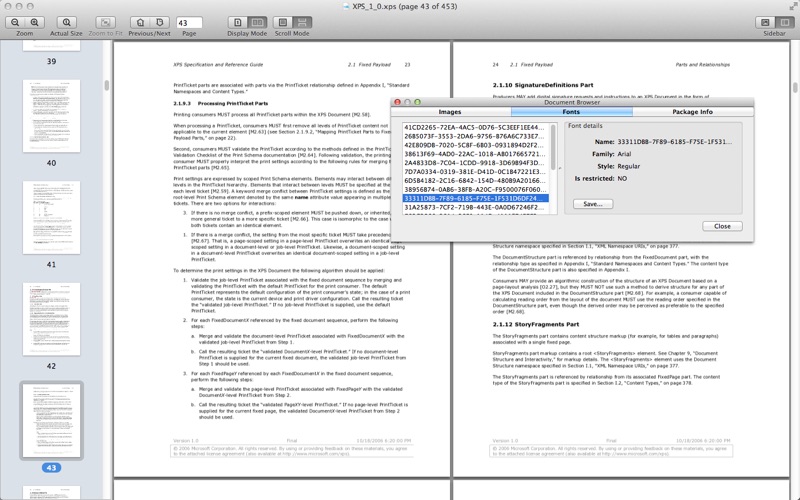Select font 6D5B4182-2C16-6842 in list
Viewport: 800px width, 500px height.
(476, 181)
